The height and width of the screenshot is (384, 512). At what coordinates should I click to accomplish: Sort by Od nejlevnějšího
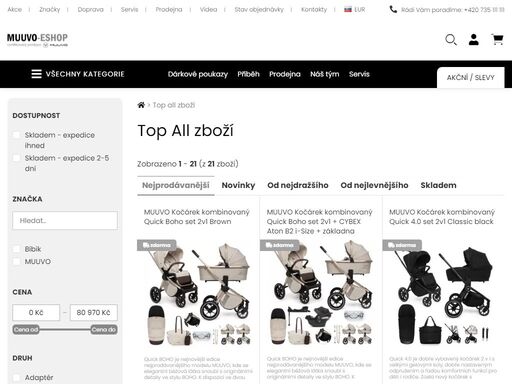click(x=374, y=185)
